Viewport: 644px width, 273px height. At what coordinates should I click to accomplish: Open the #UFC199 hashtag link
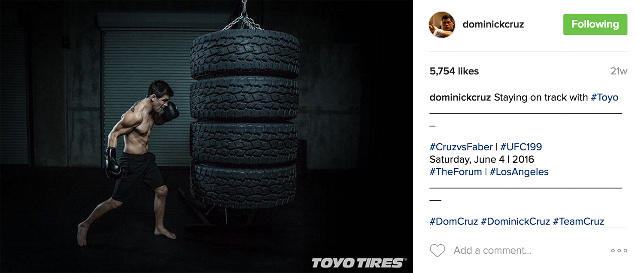[x=521, y=147]
